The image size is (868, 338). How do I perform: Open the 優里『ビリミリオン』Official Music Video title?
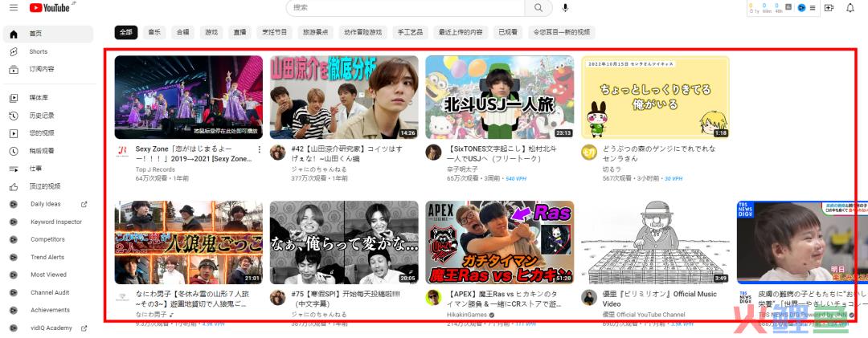659,299
